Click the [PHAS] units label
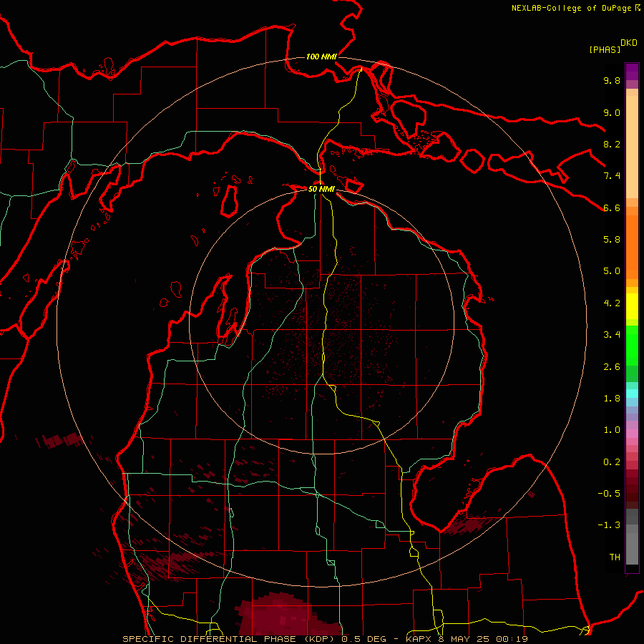This screenshot has height=644, width=644. click(x=605, y=50)
